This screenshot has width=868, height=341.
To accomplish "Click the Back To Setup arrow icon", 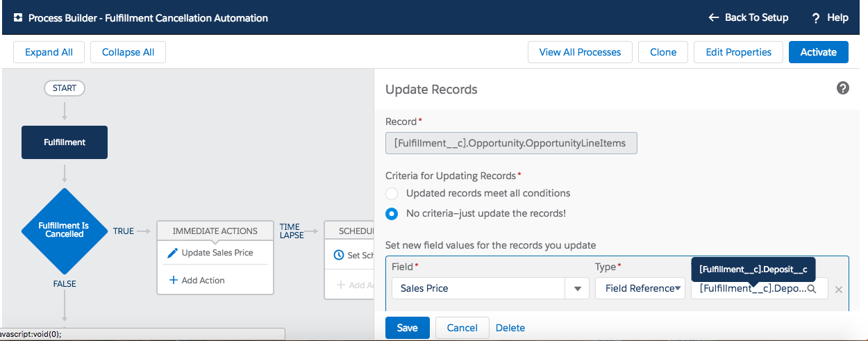I will (713, 17).
